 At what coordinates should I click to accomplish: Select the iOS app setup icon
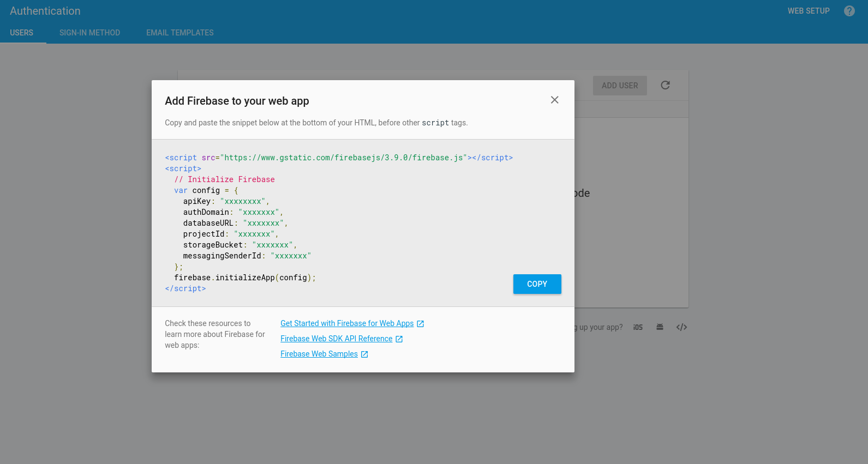click(x=638, y=327)
